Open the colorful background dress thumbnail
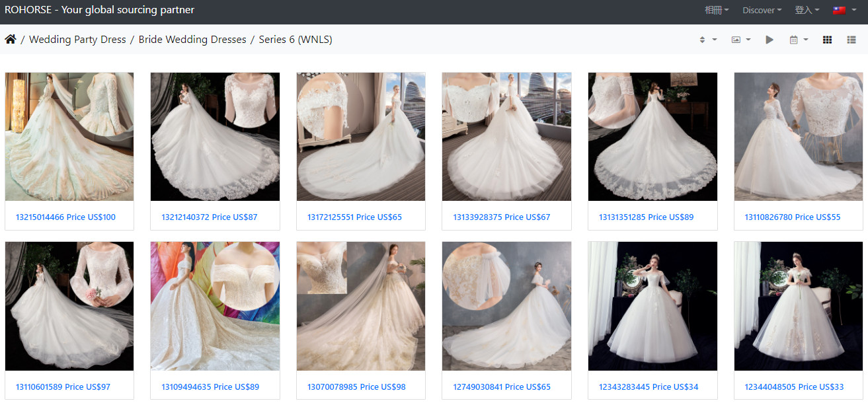The width and height of the screenshot is (868, 405). [215, 306]
